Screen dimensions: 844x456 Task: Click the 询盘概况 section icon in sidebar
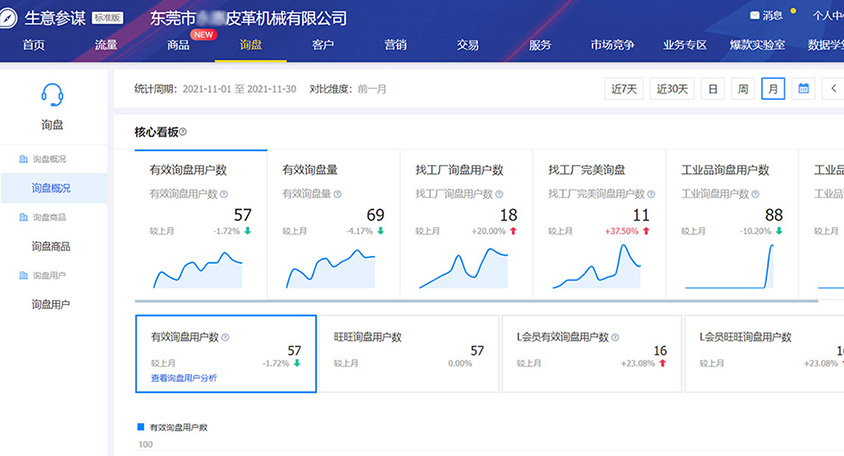pyautogui.click(x=23, y=159)
